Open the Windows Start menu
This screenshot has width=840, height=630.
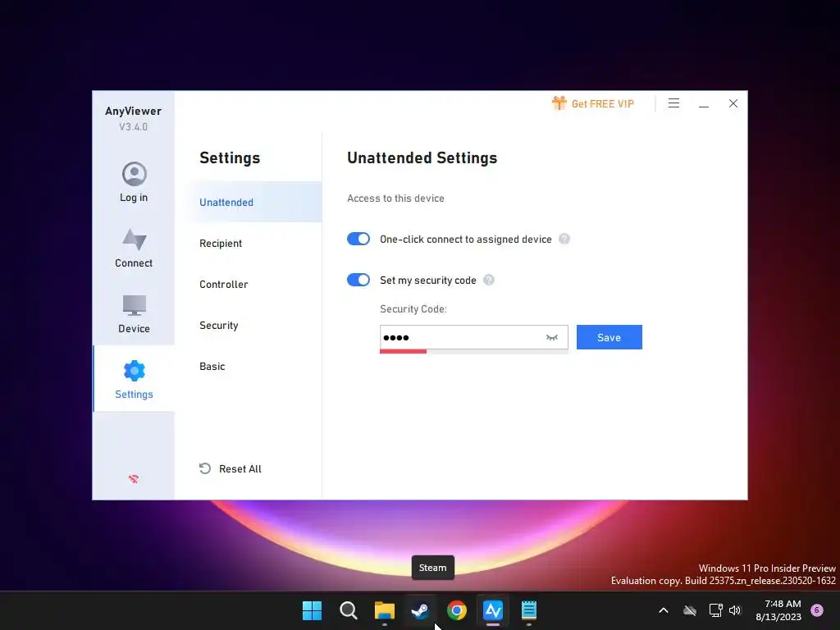(x=312, y=610)
